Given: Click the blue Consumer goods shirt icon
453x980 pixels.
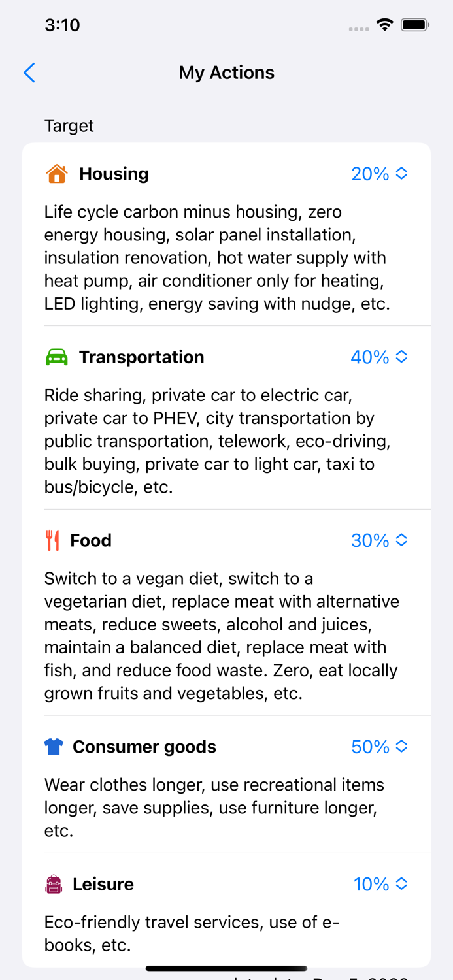Looking at the screenshot, I should 55,746.
